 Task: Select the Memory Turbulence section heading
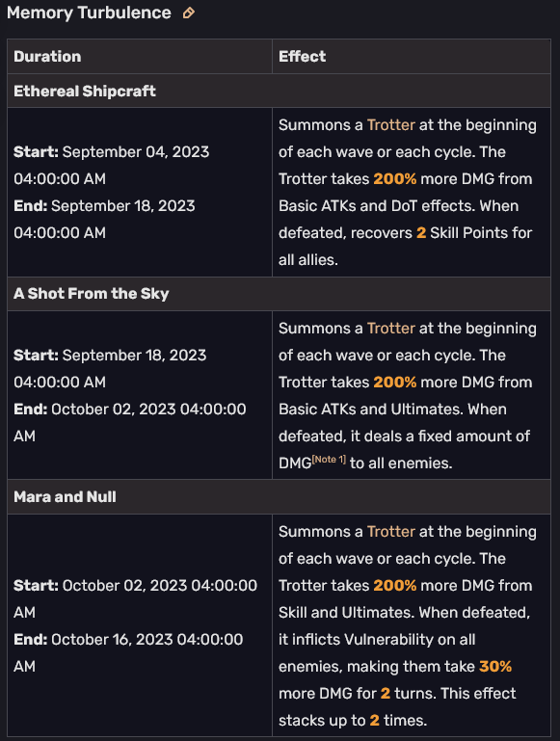(89, 13)
